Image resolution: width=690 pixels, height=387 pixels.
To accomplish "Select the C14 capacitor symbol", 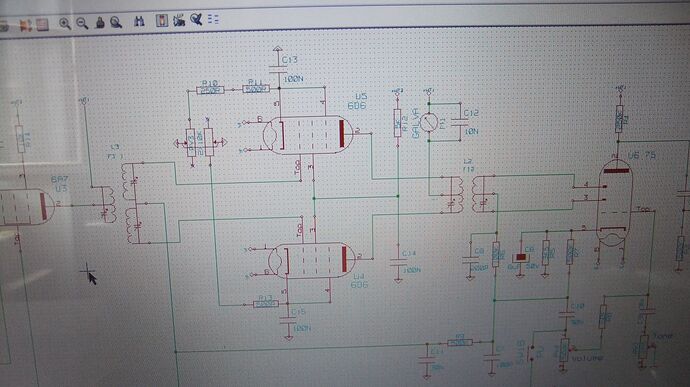I will tap(398, 262).
